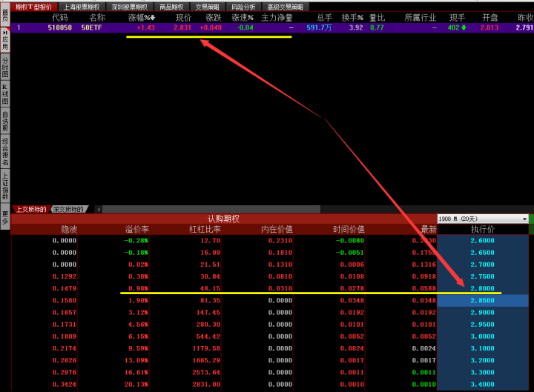Sort by the 量比 column header
The height and width of the screenshot is (392, 534).
pyautogui.click(x=377, y=18)
